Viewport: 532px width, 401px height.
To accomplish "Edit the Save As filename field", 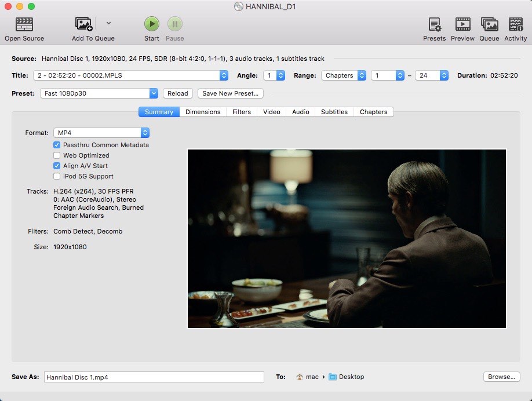I will (x=154, y=377).
